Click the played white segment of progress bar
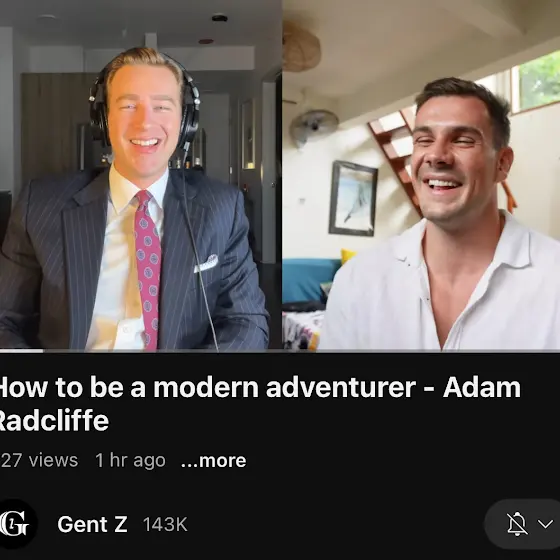This screenshot has width=560, height=560. (21, 351)
